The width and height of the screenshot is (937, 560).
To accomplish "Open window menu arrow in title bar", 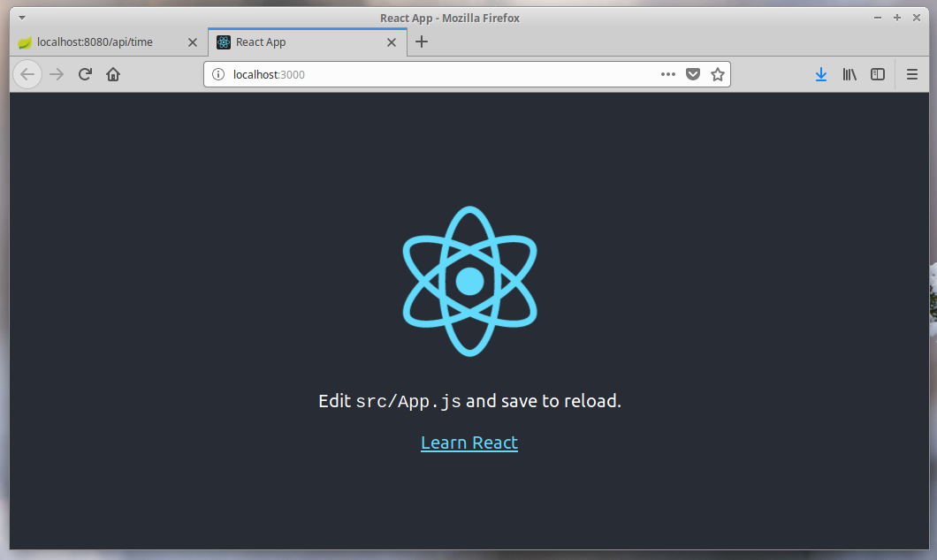I will point(21,18).
